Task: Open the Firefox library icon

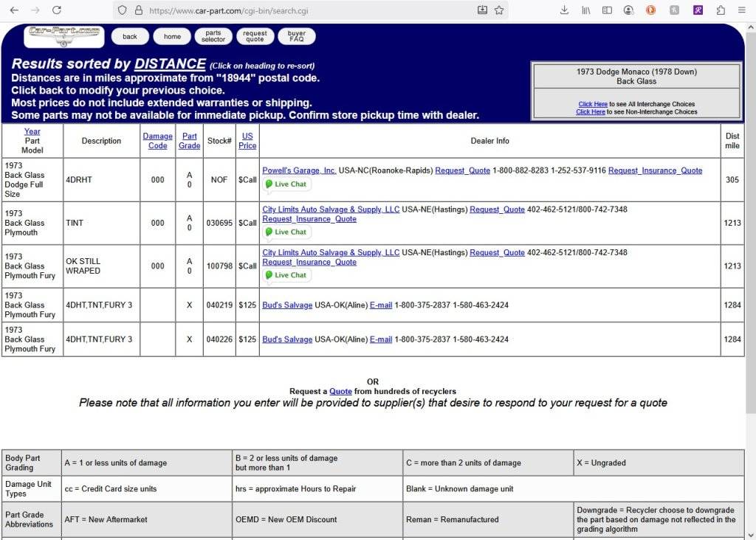Action: (586, 10)
